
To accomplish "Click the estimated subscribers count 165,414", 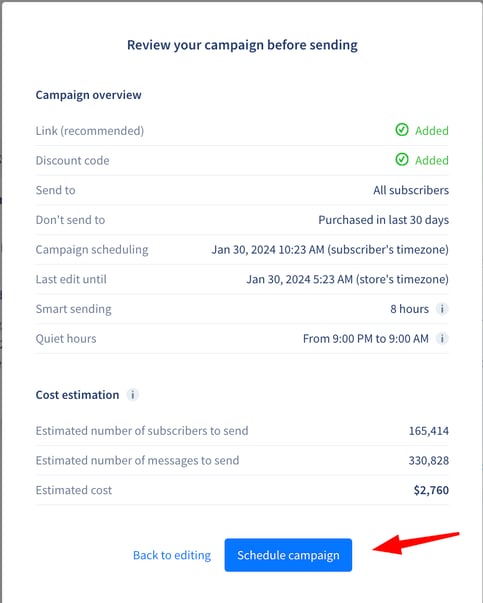I will coord(428,431).
